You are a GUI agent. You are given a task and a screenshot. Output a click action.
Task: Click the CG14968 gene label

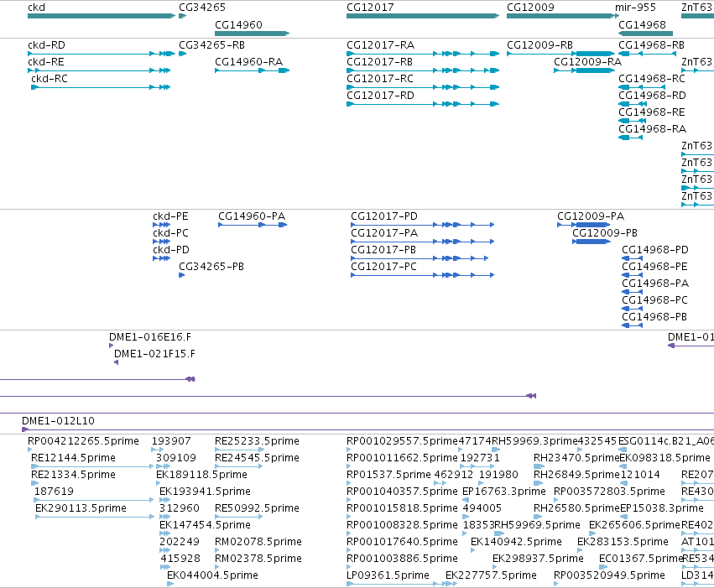click(x=642, y=24)
